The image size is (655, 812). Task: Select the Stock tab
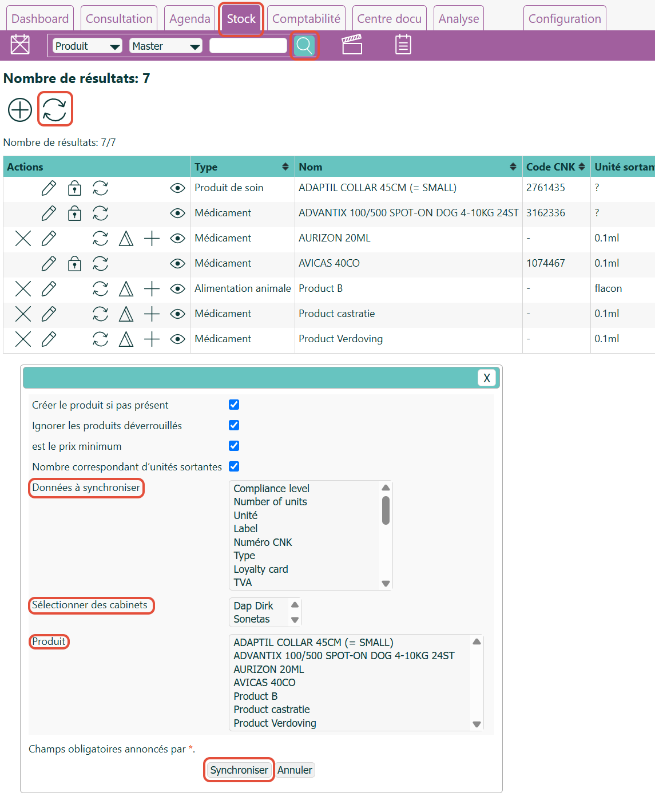[x=241, y=19]
